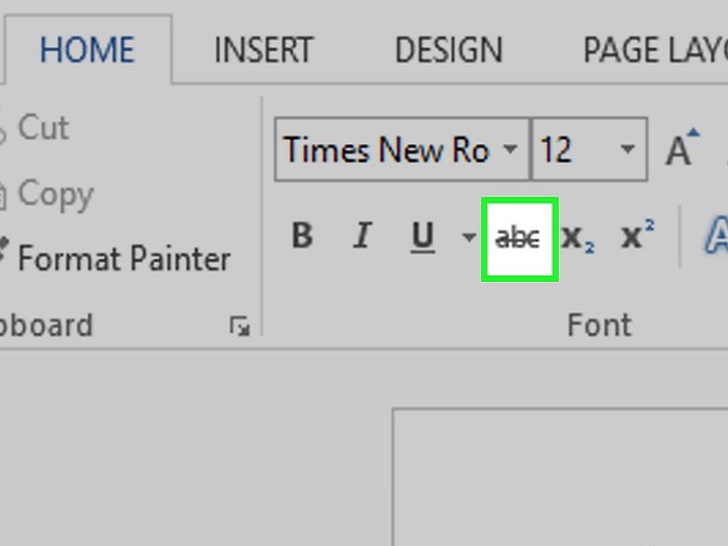This screenshot has height=546, width=728.
Task: Click the Copy command
Action: (55, 194)
